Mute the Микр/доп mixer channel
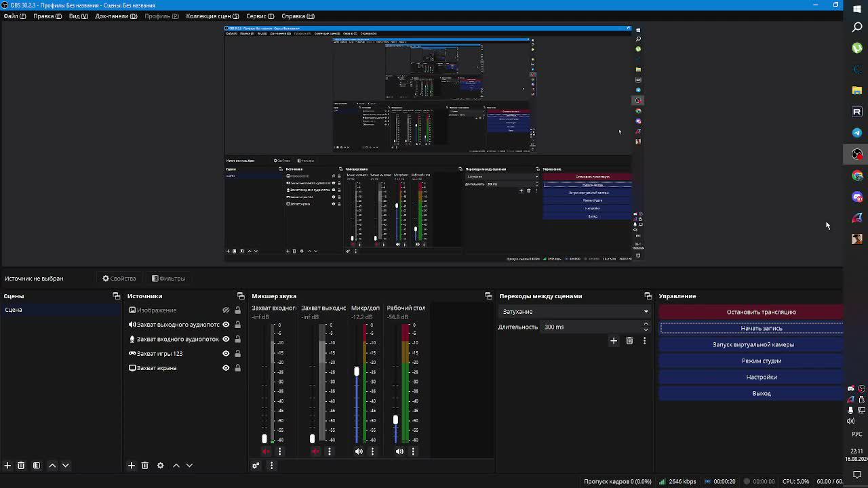The image size is (868, 488). 359,451
